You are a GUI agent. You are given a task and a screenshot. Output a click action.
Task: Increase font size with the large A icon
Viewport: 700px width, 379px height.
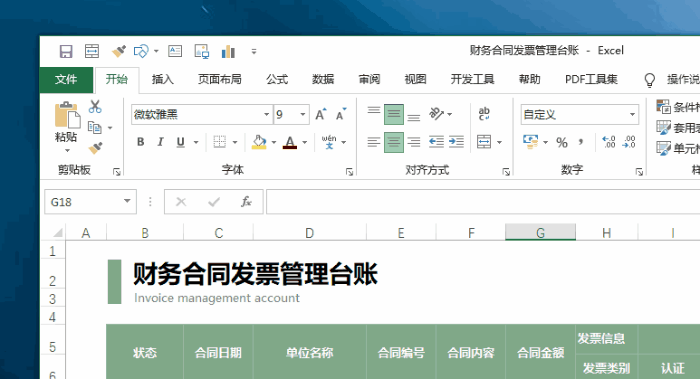point(321,115)
